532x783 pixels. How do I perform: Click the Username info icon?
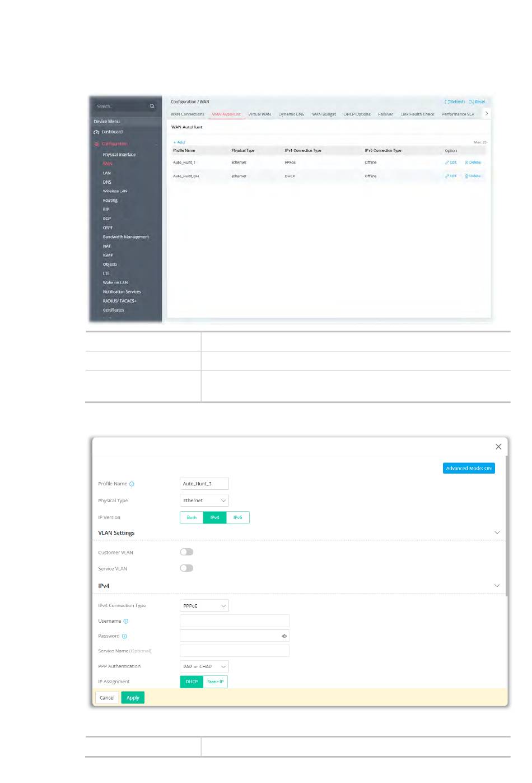tap(126, 622)
